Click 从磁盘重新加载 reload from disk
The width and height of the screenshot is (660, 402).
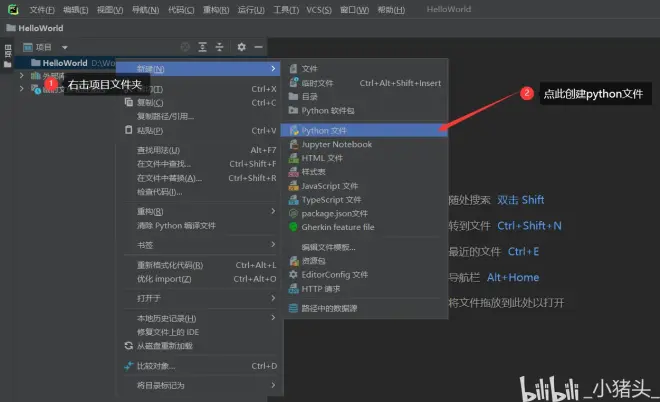point(200,346)
